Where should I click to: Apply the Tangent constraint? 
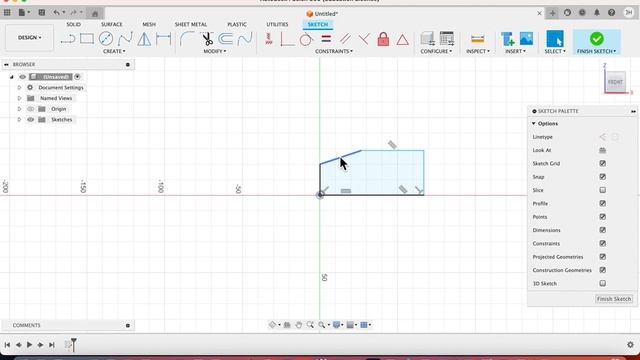click(306, 40)
